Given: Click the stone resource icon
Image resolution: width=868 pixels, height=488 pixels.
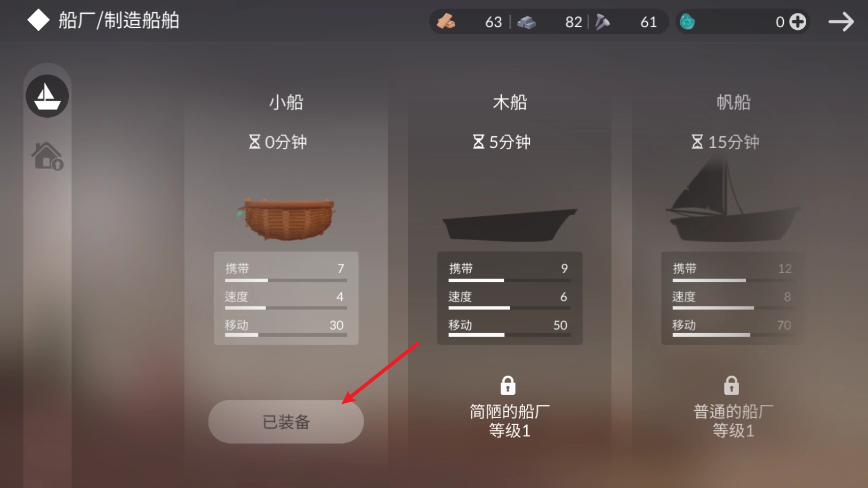Looking at the screenshot, I should tap(526, 22).
